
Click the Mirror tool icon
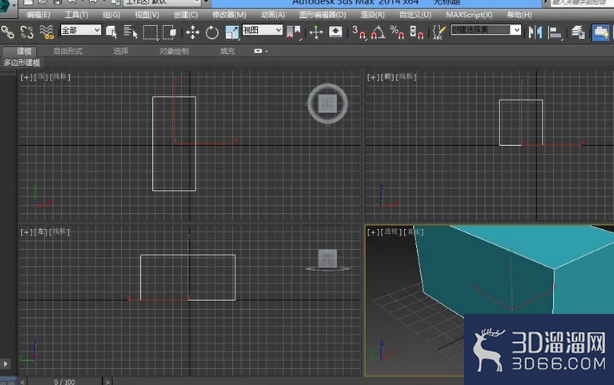(535, 32)
